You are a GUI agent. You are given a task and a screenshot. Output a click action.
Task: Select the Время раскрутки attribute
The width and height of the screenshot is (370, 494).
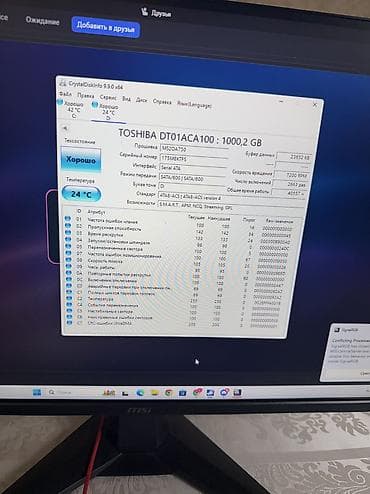pos(105,234)
